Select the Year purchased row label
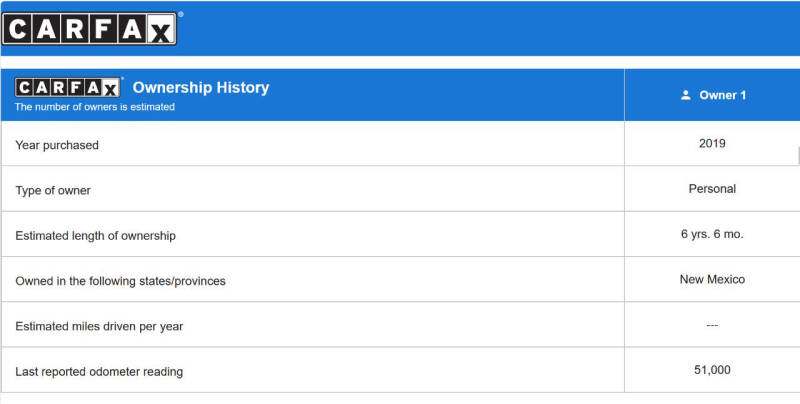Viewport: 800px width, 404px height. click(x=57, y=145)
